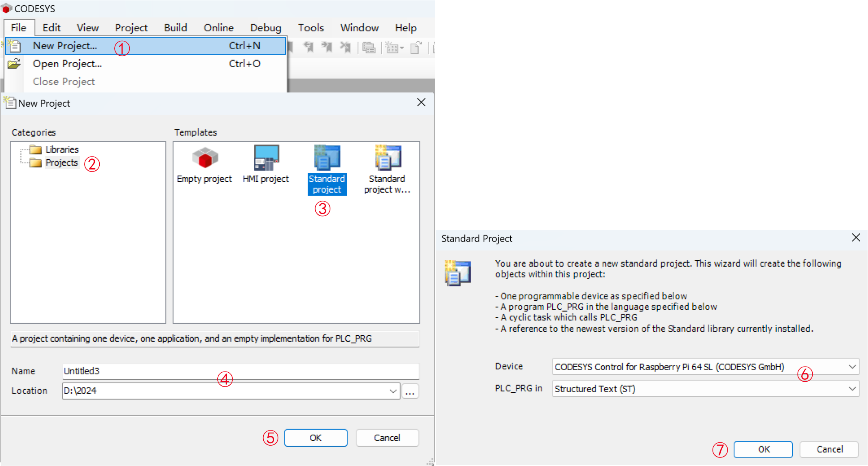868x466 pixels.
Task: Open the Edit menu
Action: point(52,28)
